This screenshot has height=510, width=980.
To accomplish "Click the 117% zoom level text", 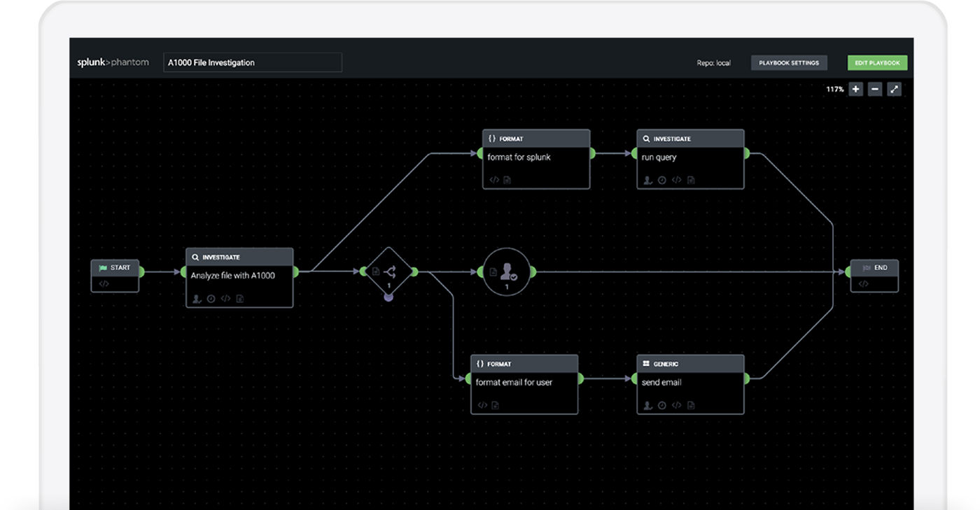I will (834, 90).
